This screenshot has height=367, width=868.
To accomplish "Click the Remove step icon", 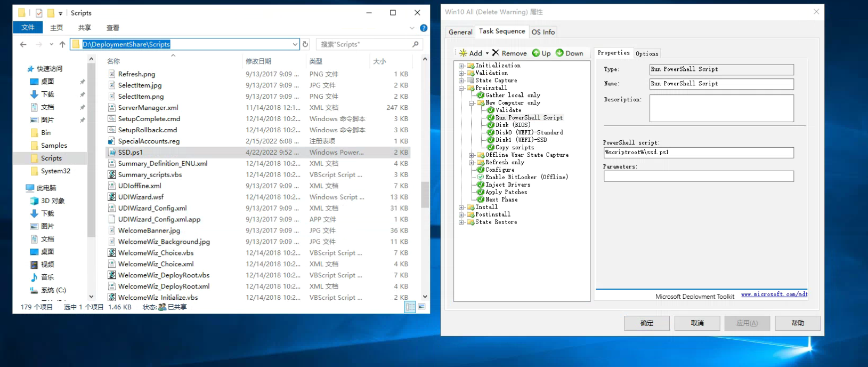I will tap(496, 53).
